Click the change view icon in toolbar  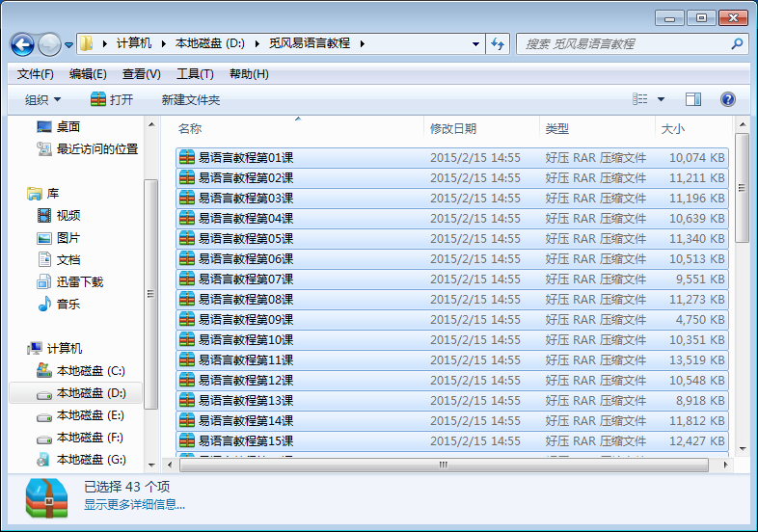point(640,99)
